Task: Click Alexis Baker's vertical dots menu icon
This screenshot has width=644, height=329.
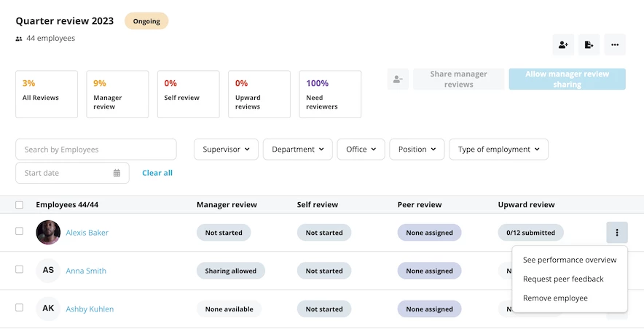Action: point(617,233)
